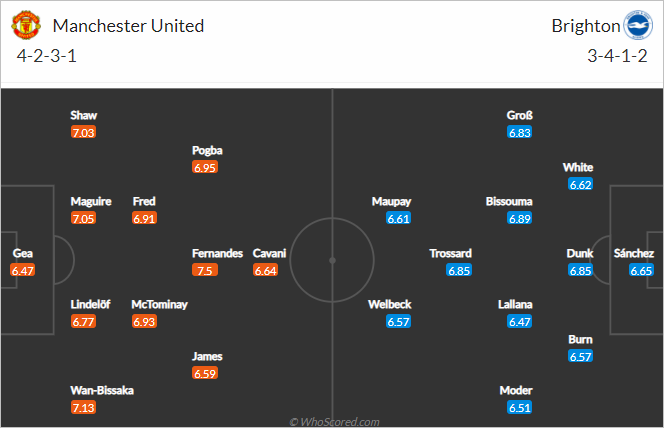Select Fernandes' 7.5 rating badge
Viewport: 664px width, 428px height.
pyautogui.click(x=205, y=270)
